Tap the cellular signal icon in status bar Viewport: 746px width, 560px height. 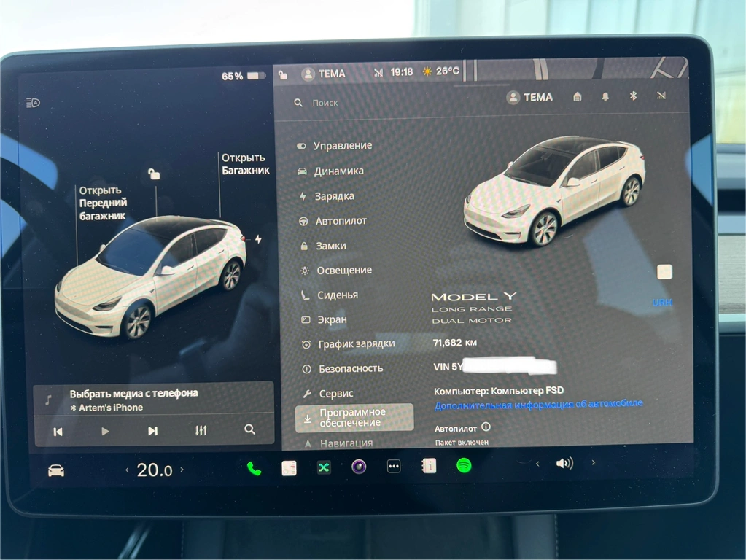click(x=378, y=73)
